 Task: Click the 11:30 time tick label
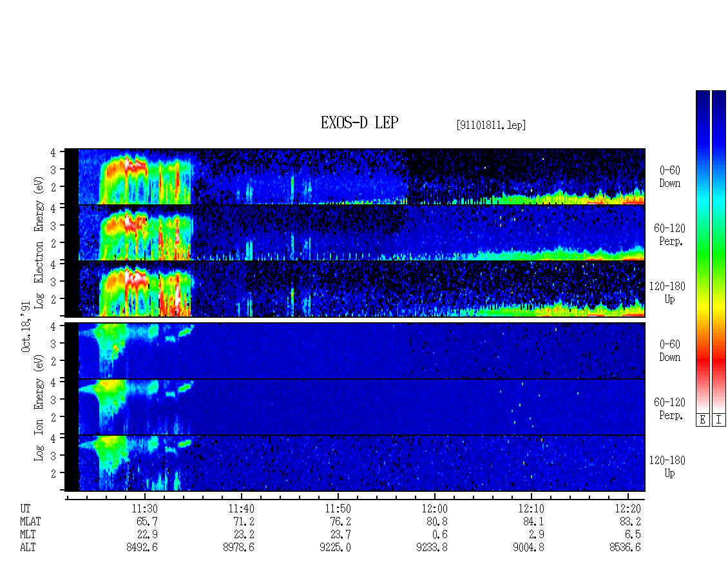click(145, 509)
